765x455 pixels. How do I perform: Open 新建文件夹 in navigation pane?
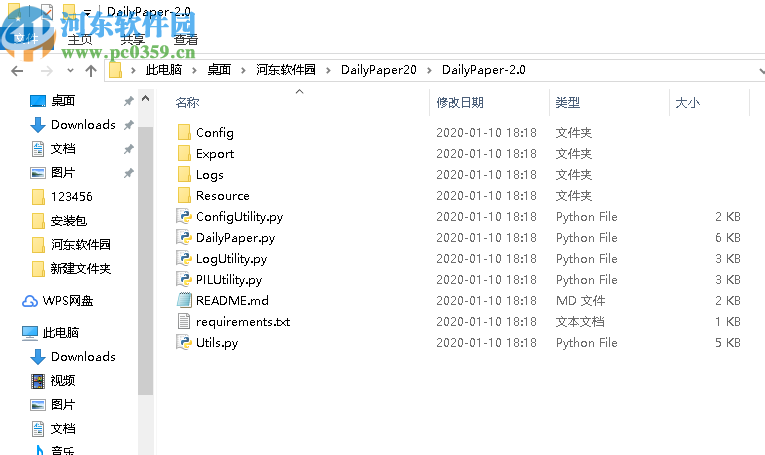(x=71, y=268)
